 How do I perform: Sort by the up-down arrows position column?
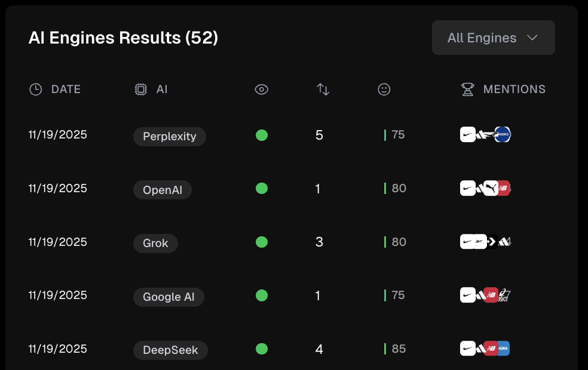click(x=323, y=90)
